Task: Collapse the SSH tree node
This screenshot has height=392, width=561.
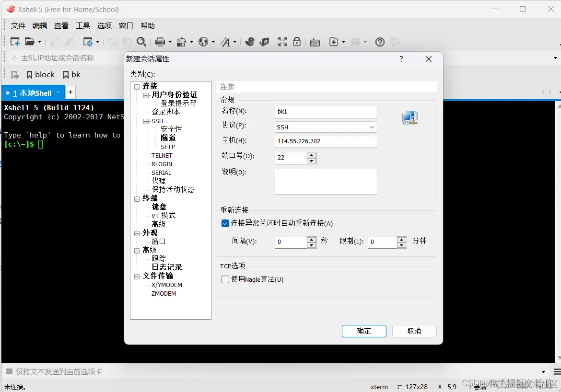Action: coord(146,122)
